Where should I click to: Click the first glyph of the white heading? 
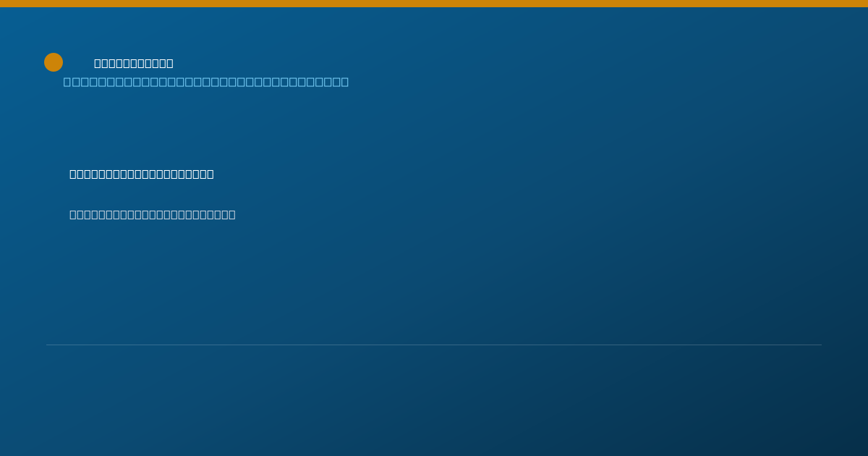98,63
